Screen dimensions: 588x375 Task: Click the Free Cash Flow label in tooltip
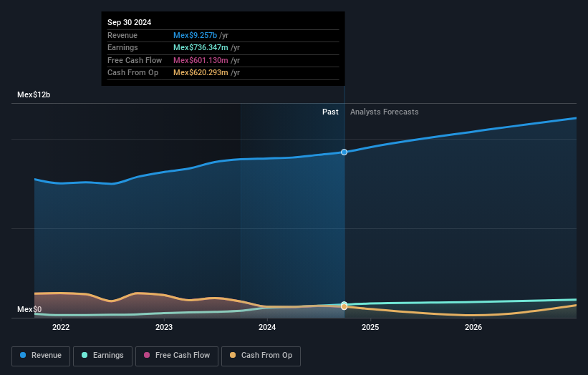[x=135, y=60]
